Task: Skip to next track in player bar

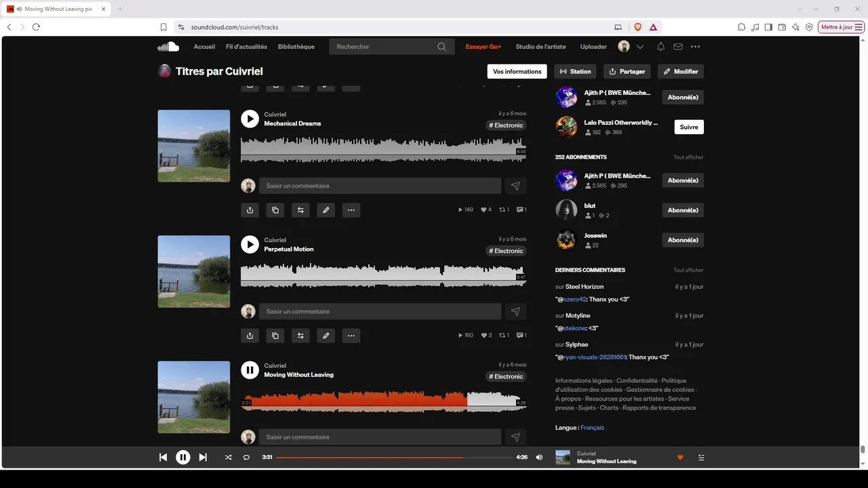Action: click(x=203, y=457)
